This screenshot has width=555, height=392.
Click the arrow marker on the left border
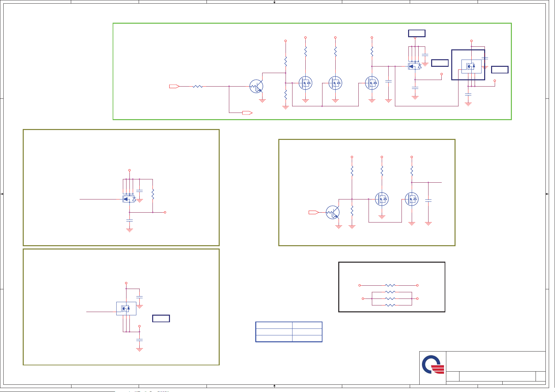(x=2, y=194)
